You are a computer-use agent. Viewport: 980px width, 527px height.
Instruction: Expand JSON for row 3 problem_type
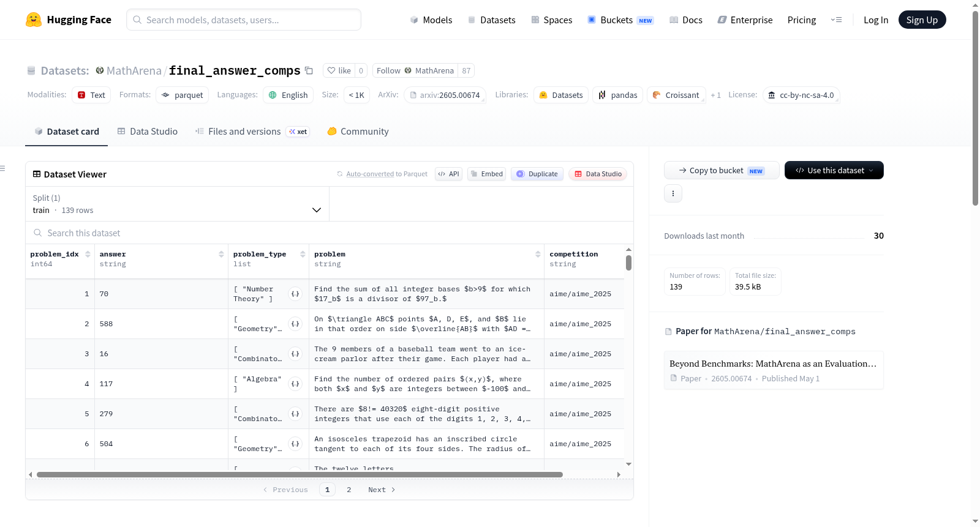click(x=295, y=354)
